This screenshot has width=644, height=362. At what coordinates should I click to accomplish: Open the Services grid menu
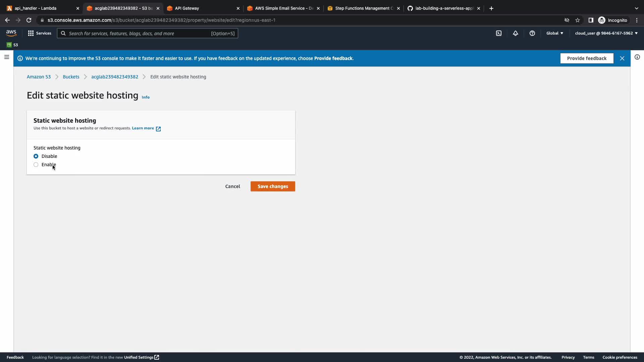[x=40, y=33]
